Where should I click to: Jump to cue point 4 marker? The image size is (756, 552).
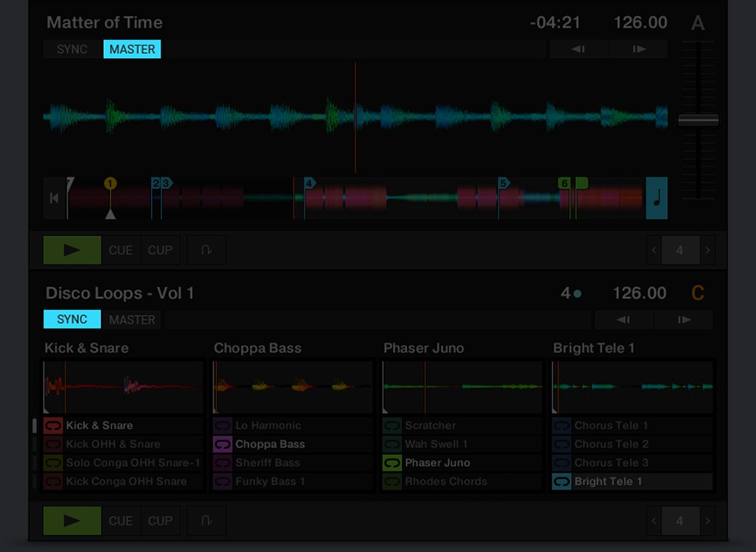(310, 183)
